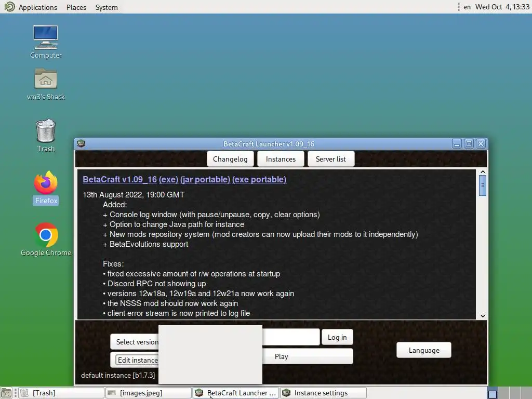Open BetaCraft v1.09_16 link
532x399 pixels.
[120, 179]
